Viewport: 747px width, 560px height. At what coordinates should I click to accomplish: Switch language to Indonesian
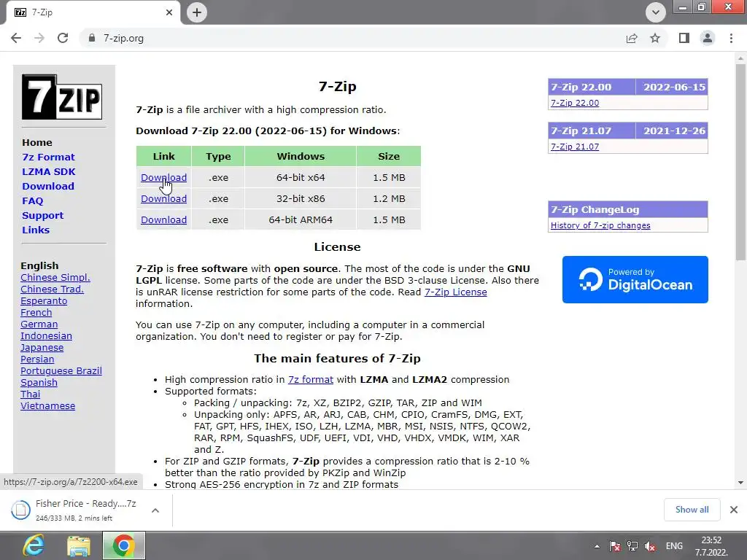tap(46, 335)
